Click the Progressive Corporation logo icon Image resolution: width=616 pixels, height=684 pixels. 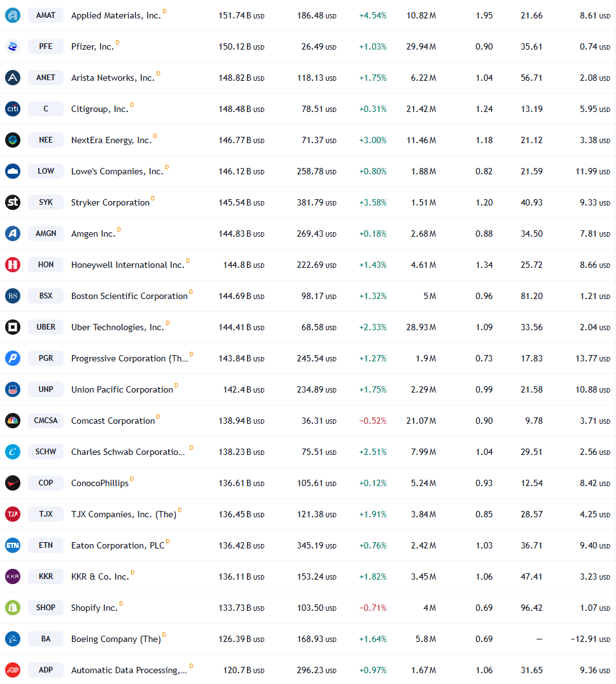coord(13,358)
